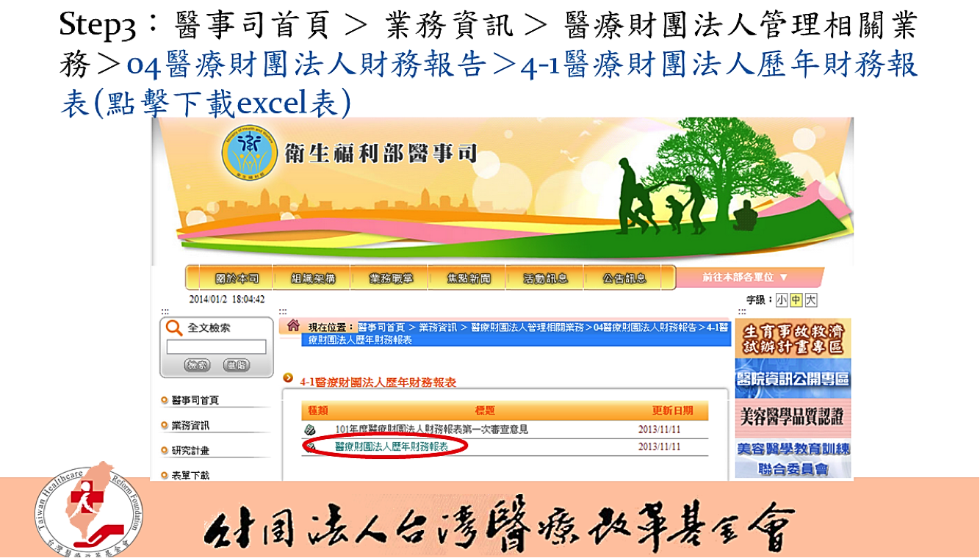Click the 更新日期 column header
This screenshot has width=980, height=558.
(x=672, y=411)
